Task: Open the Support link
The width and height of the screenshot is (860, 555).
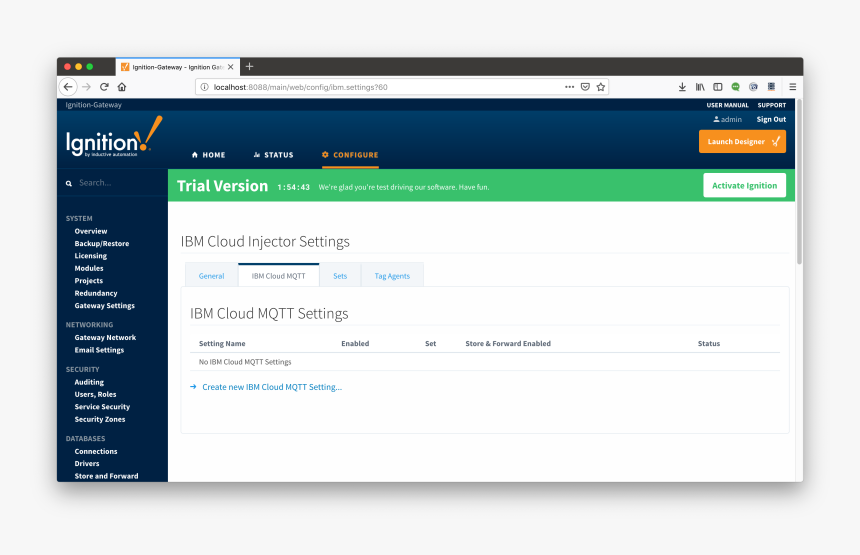Action: coord(772,105)
